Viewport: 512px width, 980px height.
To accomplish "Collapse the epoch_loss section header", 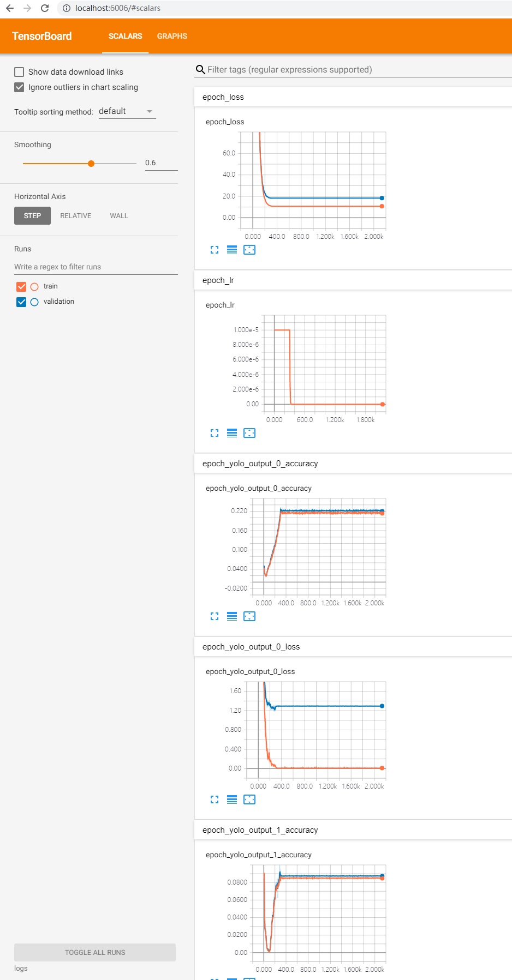I will click(x=353, y=97).
